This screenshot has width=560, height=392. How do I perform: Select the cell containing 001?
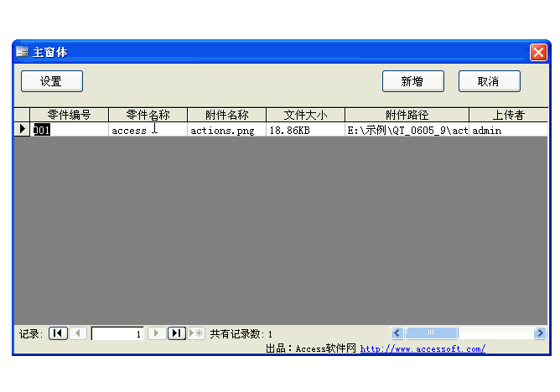tap(70, 130)
